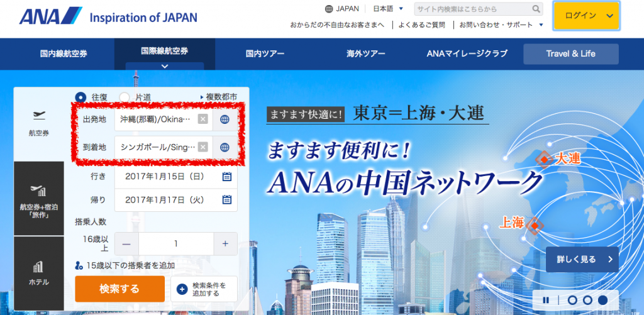Open the Travel & Life menu button
The image size is (644, 315).
click(x=571, y=54)
